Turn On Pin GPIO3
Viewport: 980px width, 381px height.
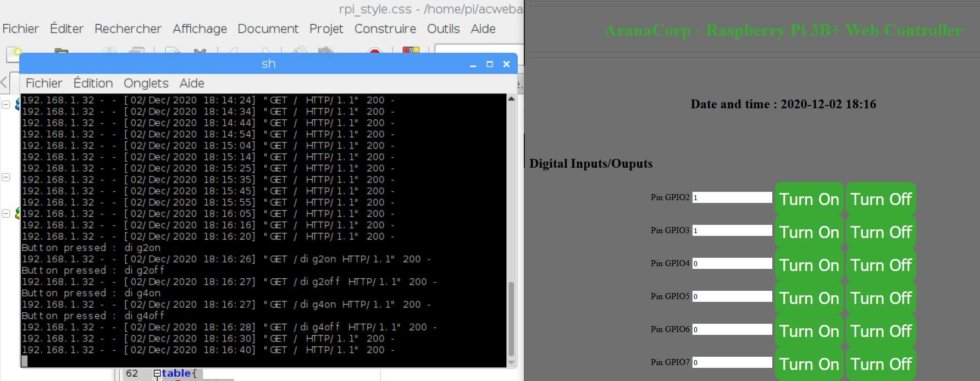pos(809,232)
